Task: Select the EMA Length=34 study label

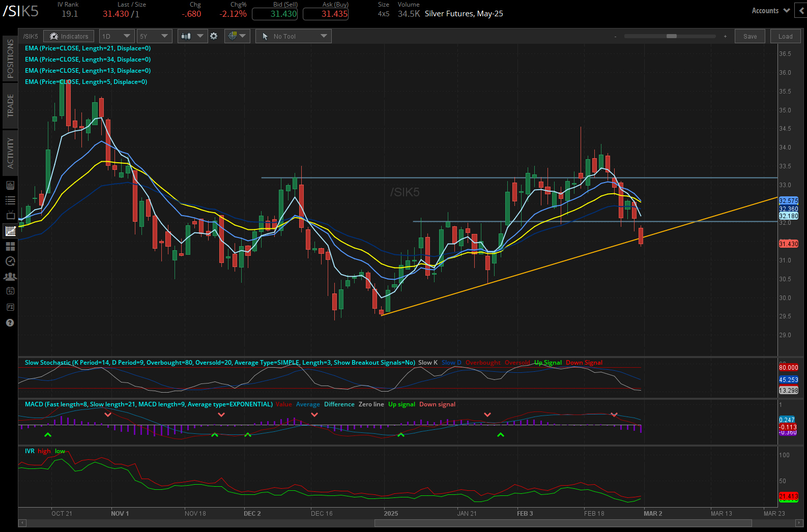Action: click(88, 60)
